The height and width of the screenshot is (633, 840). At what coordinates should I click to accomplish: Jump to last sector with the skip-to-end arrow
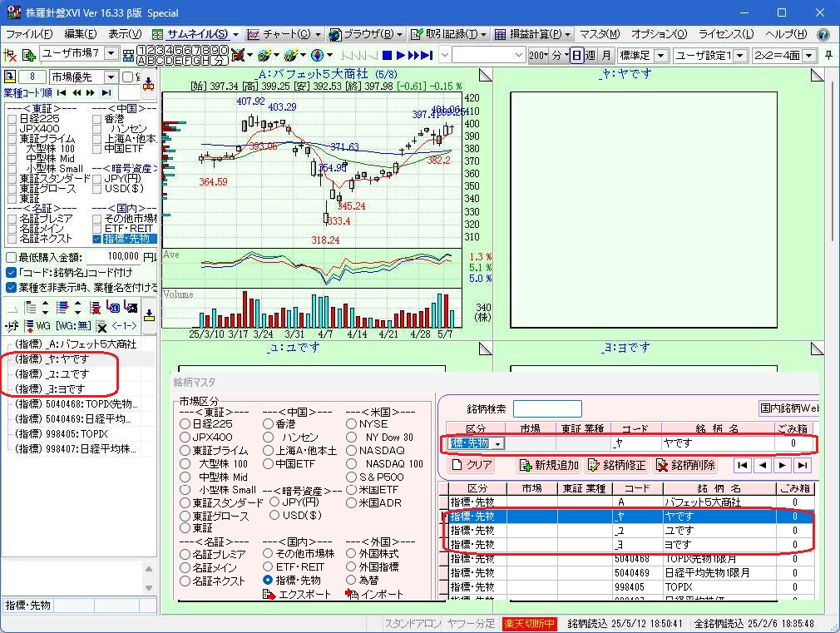[x=106, y=92]
